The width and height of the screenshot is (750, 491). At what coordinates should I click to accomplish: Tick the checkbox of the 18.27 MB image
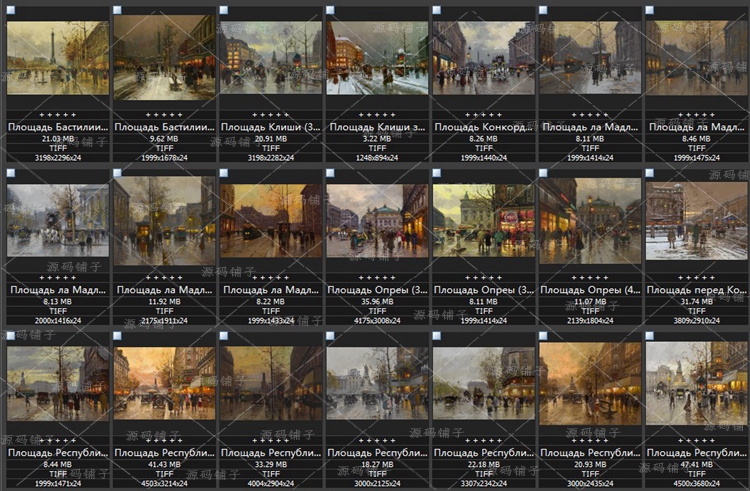(330, 336)
